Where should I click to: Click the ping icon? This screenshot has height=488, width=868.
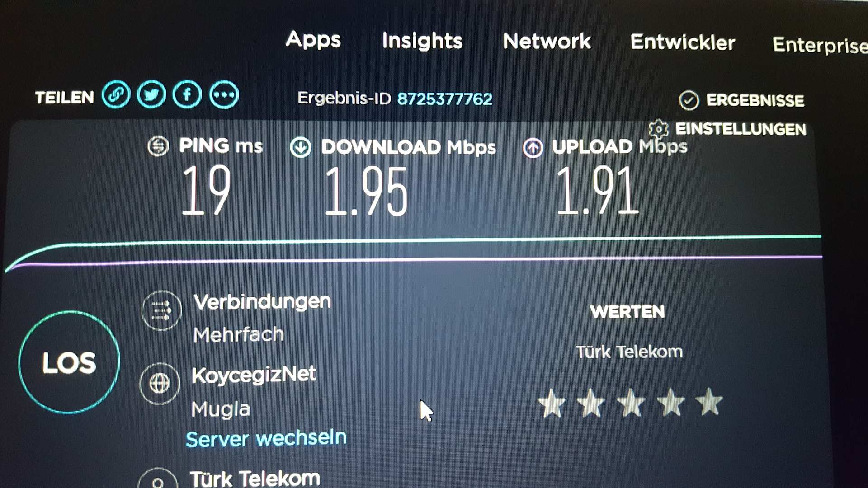pos(158,146)
